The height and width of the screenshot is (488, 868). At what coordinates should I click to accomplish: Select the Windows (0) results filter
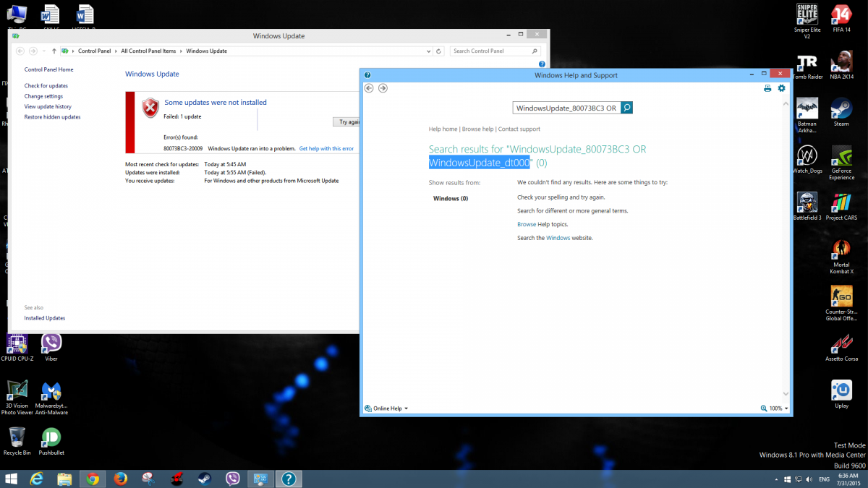451,198
